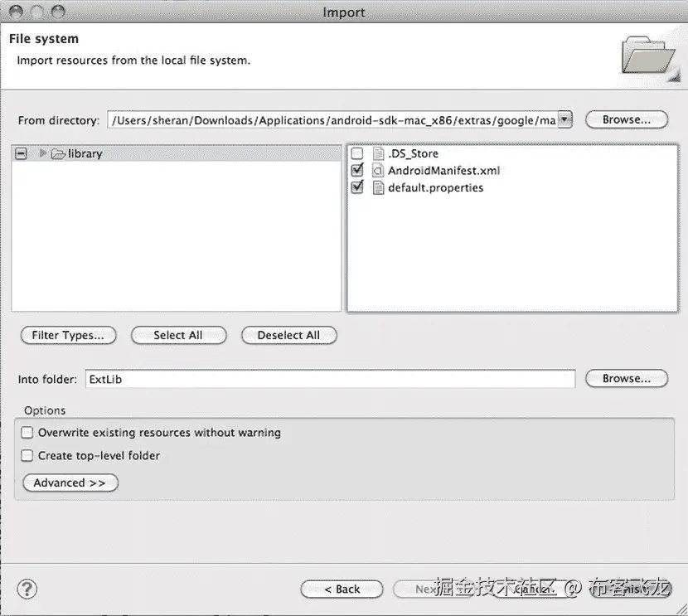
Task: Select the .DS_Store file name
Action: tap(413, 153)
